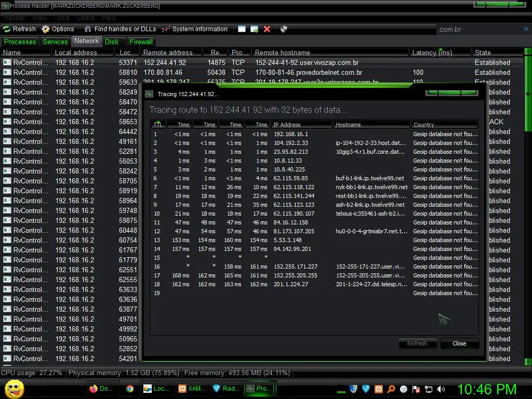The width and height of the screenshot is (532, 399).
Task: Select hop with IP 152.255.205.255
Action: 314,275
